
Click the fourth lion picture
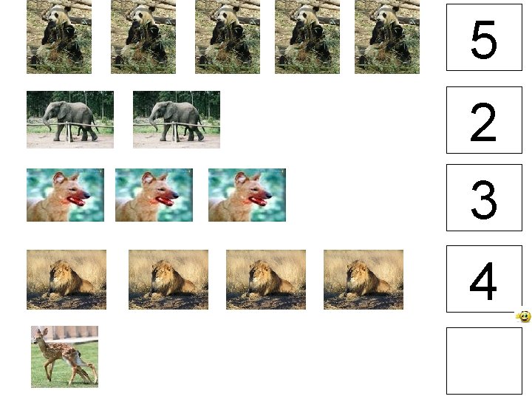[364, 279]
